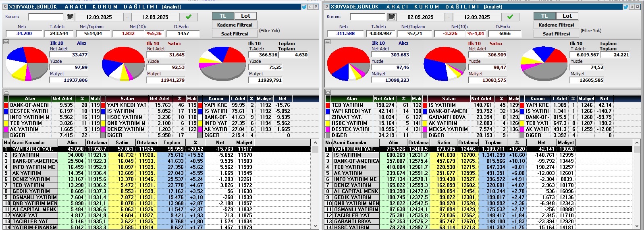The image size is (644, 230).
Task: Switch right window to Lot mode
Action: 567,16
